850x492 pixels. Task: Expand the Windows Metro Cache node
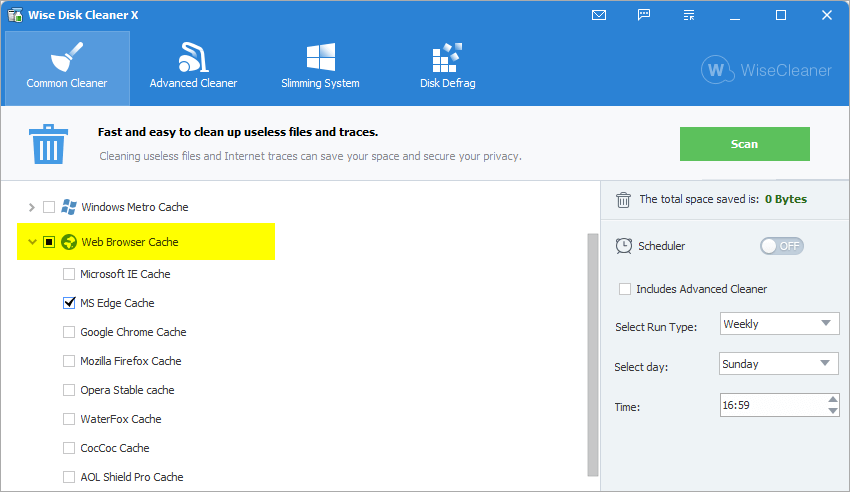31,207
